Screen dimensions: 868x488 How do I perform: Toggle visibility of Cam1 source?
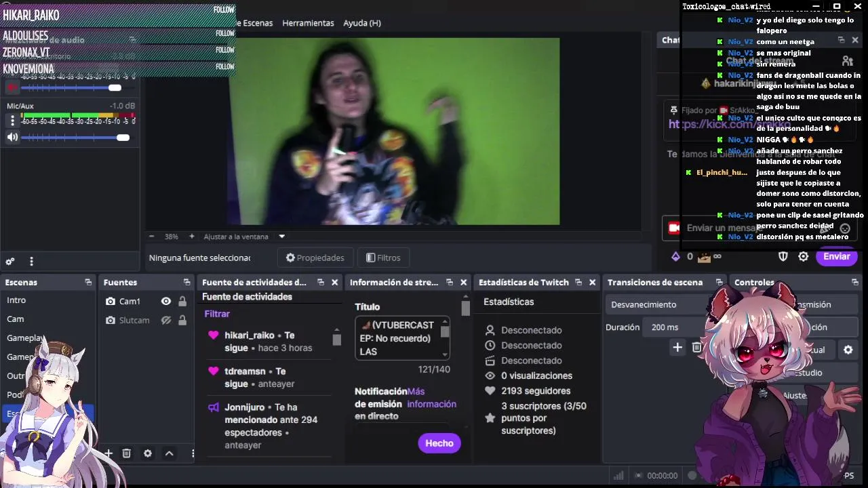coord(166,301)
